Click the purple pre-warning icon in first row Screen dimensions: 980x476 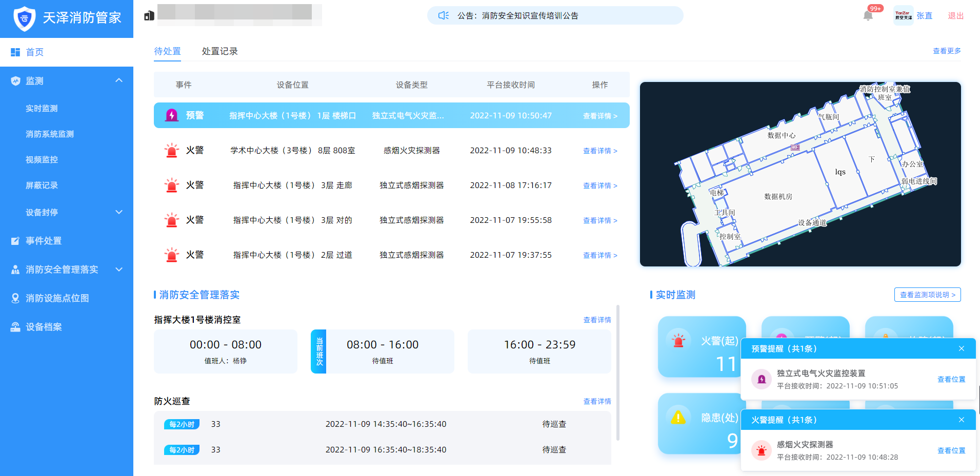[x=172, y=115]
